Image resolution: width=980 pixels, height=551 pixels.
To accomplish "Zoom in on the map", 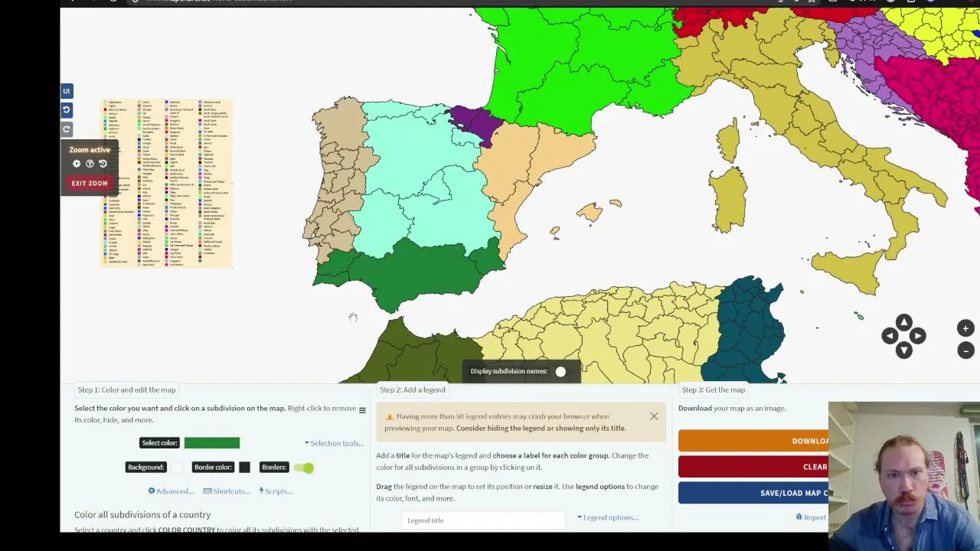I will (x=965, y=328).
